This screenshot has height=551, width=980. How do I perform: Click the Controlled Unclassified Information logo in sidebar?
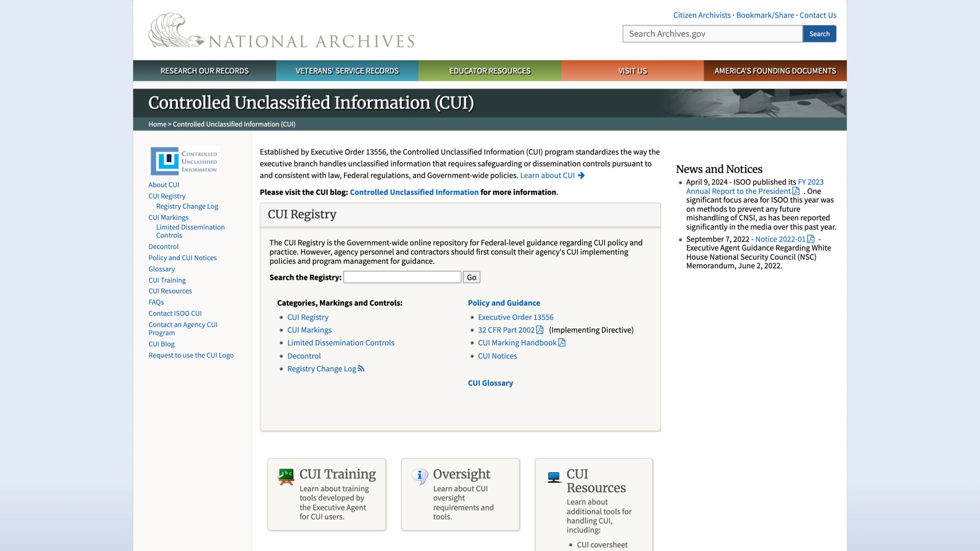[x=184, y=161]
